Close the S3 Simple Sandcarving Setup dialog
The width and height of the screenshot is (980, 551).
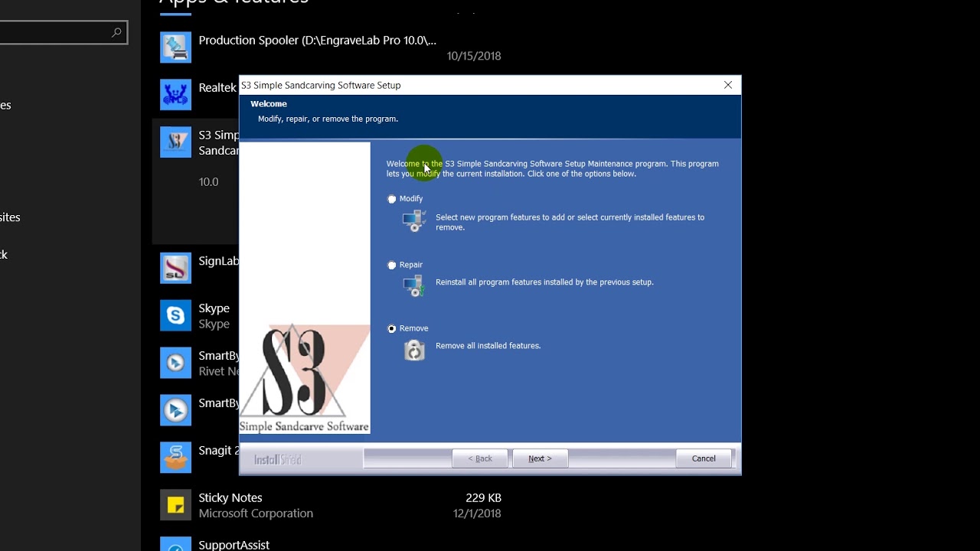click(x=728, y=85)
